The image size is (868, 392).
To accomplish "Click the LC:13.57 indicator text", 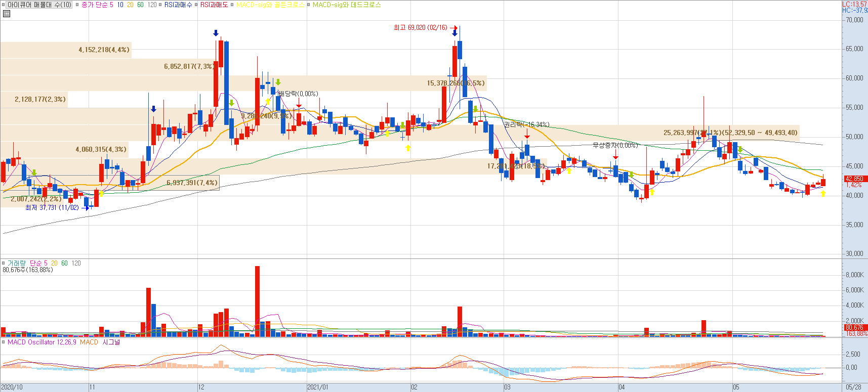I will click(855, 4).
